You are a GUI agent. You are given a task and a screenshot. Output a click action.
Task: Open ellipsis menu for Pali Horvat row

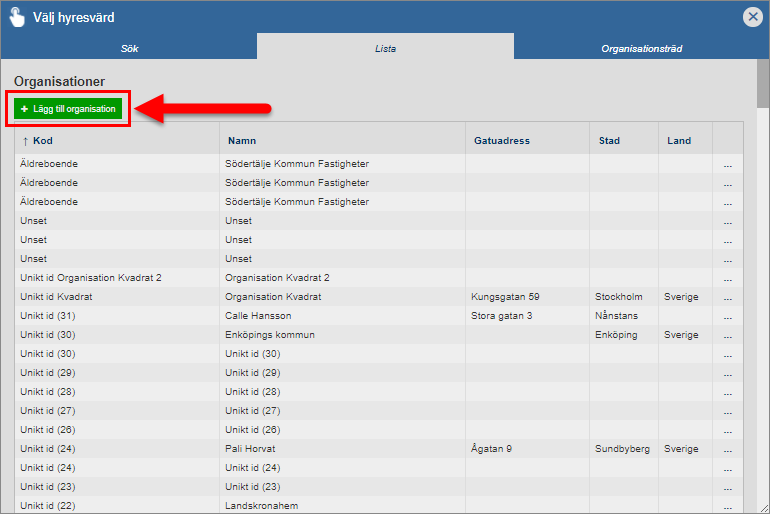728,449
